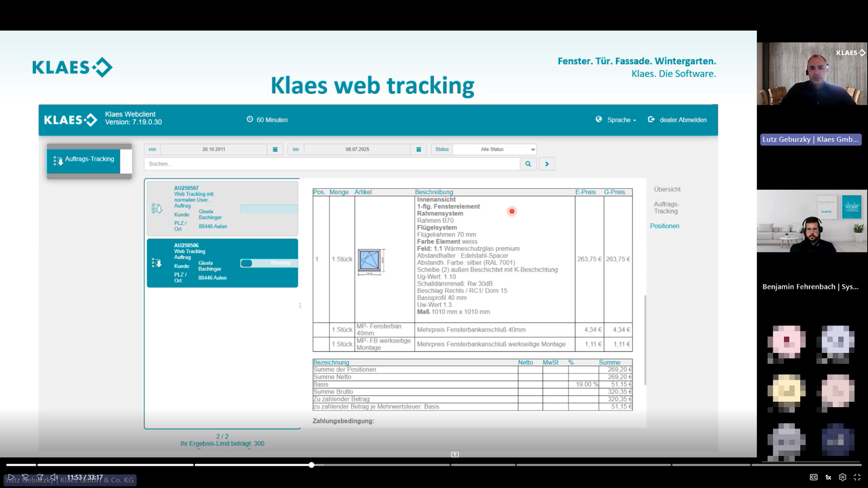This screenshot has width=868, height=488.
Task: Go to Übersicht section link
Action: (x=667, y=189)
